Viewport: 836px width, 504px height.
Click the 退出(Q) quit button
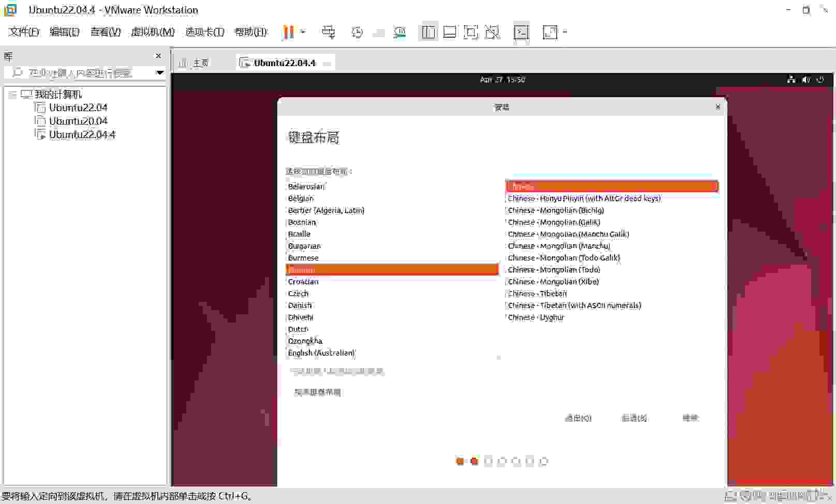(x=578, y=418)
